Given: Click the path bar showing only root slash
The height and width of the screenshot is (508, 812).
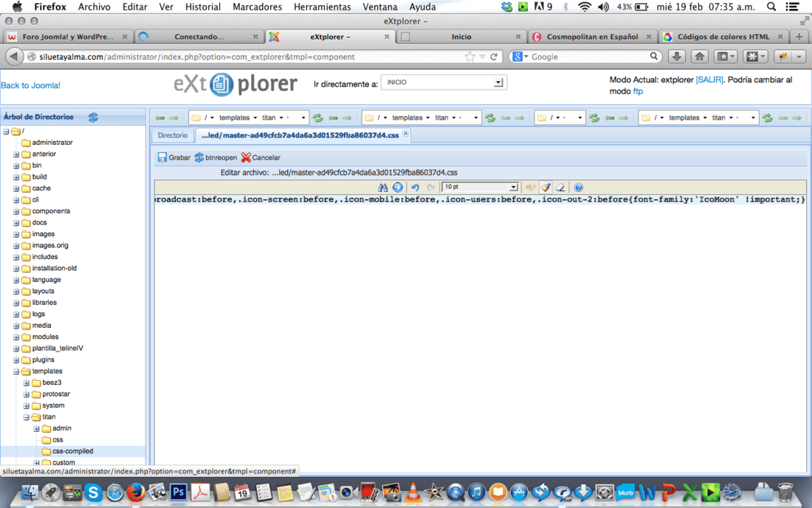Looking at the screenshot, I should (560, 117).
